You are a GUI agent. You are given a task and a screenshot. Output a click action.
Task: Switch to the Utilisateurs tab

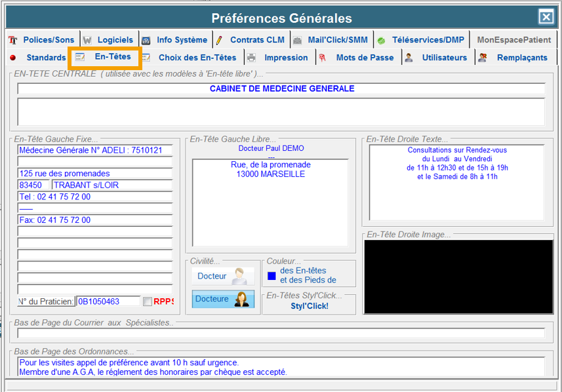[439, 57]
